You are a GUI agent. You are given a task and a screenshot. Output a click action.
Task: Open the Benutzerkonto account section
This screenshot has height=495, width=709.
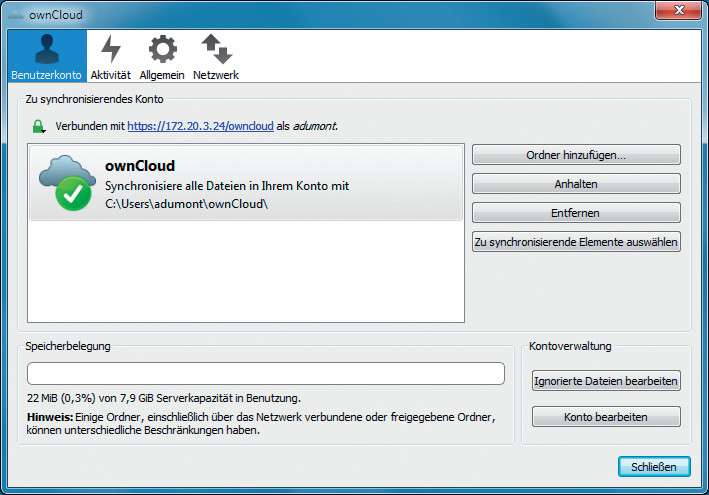coord(44,57)
